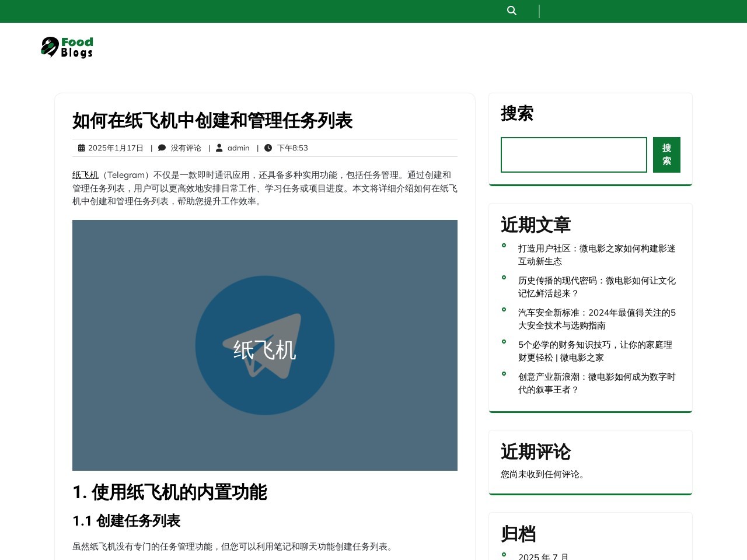
Task: Open the admin author link
Action: [x=238, y=148]
